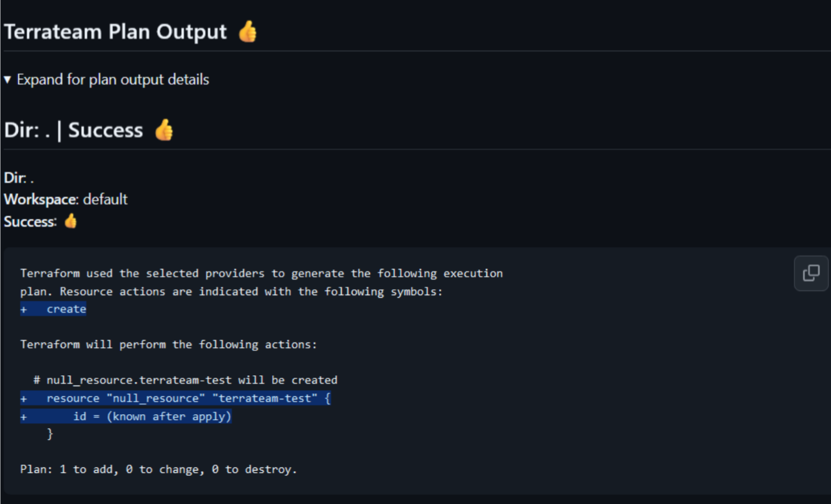This screenshot has height=504, width=831.
Task: Click the closing brace of the resource block
Action: point(50,434)
